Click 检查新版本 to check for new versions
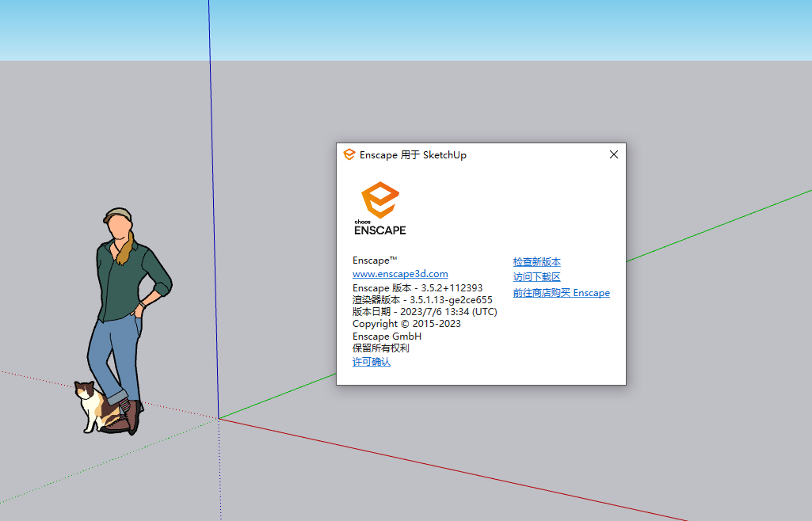The image size is (812, 521). pyautogui.click(x=536, y=261)
